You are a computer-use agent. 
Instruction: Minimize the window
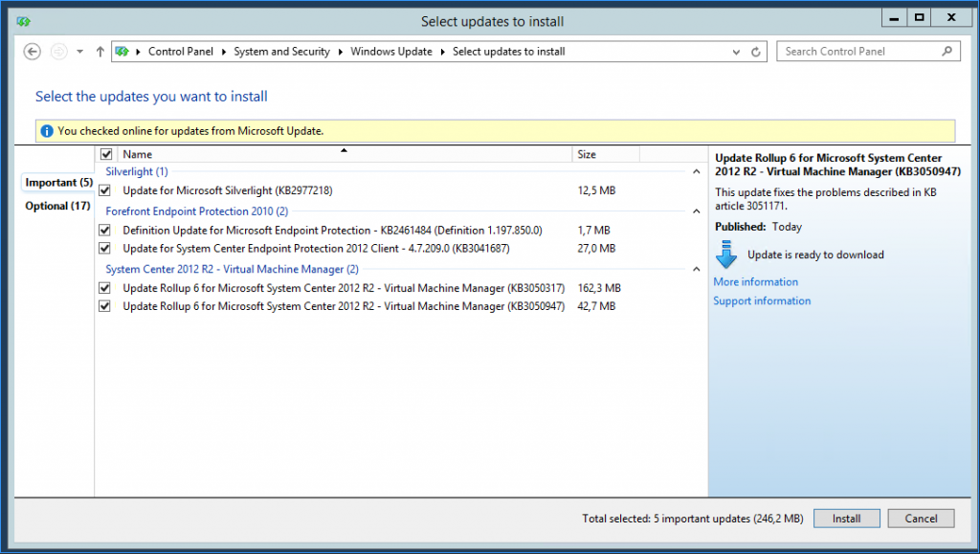point(895,18)
